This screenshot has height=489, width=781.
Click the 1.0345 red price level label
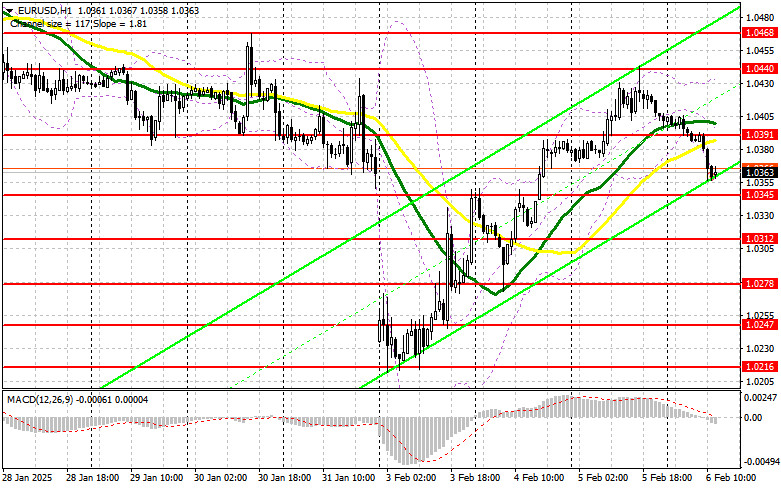760,195
